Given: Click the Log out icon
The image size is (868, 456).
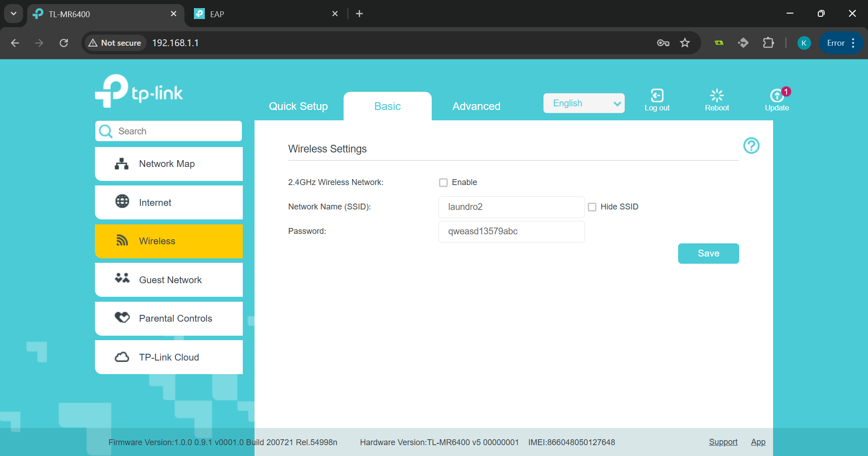Looking at the screenshot, I should 657,100.
